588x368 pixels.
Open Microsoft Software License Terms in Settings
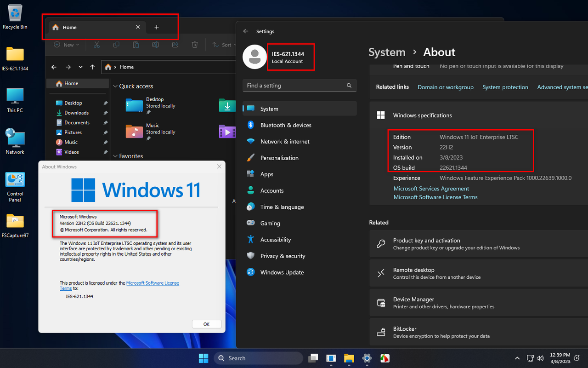[435, 197]
